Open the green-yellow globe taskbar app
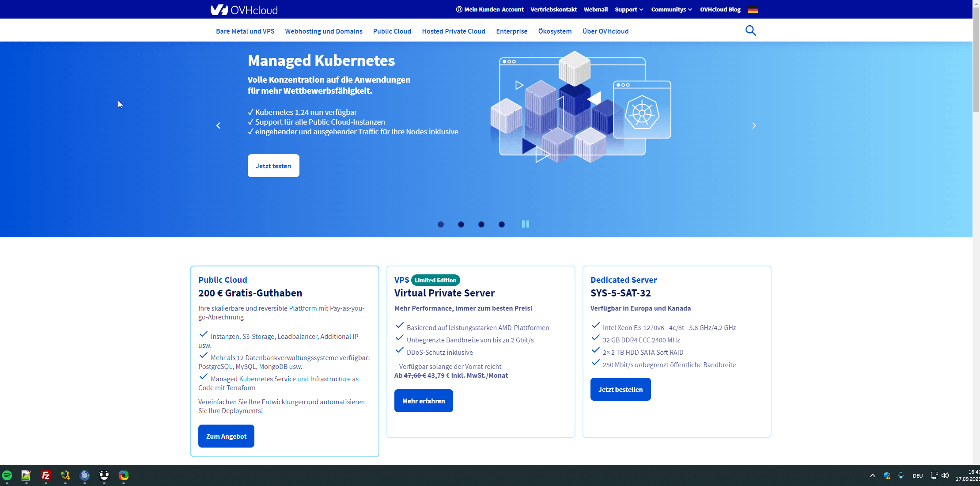 [65, 475]
